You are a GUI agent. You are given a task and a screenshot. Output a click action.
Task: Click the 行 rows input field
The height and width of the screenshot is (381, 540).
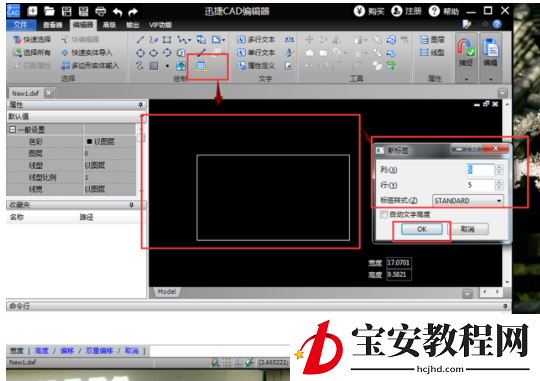(x=480, y=185)
